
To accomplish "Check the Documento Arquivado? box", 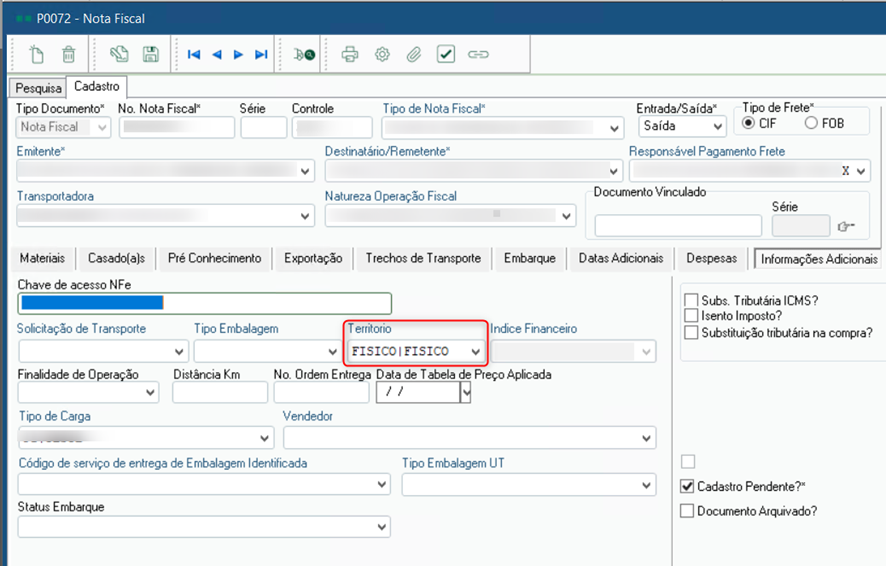I will click(x=687, y=511).
